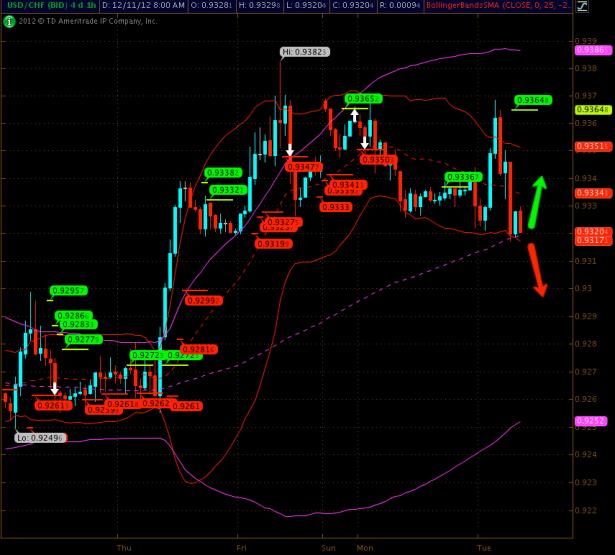
Task: Click the red 0.93343 axis price tag
Action: [x=593, y=193]
